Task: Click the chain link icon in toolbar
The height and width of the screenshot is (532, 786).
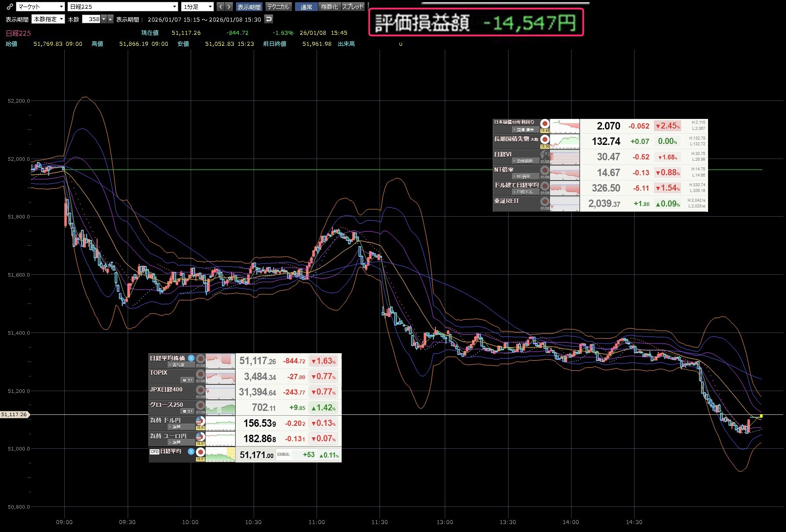Action: [x=10, y=7]
